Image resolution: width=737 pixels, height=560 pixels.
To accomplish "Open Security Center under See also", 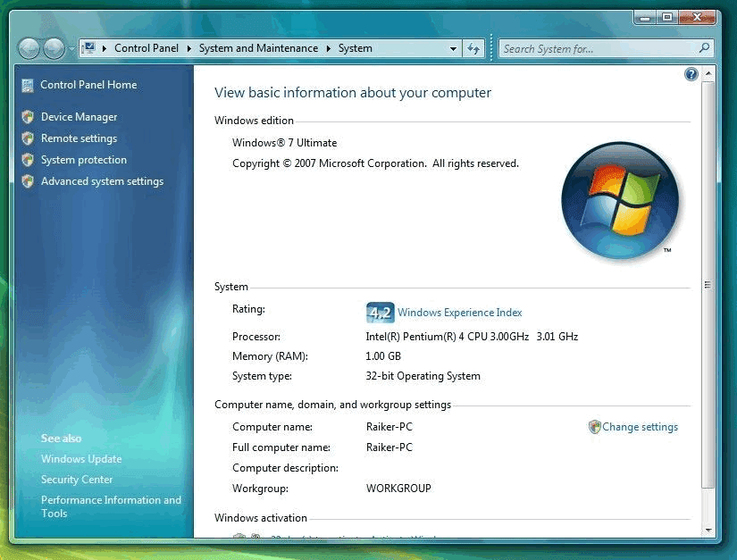I will pos(77,480).
